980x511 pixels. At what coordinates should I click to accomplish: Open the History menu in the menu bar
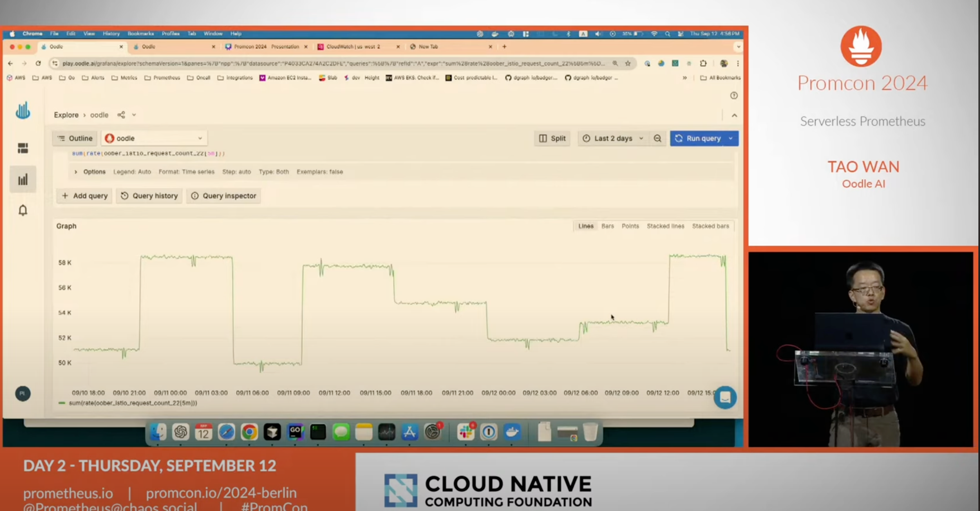click(111, 34)
